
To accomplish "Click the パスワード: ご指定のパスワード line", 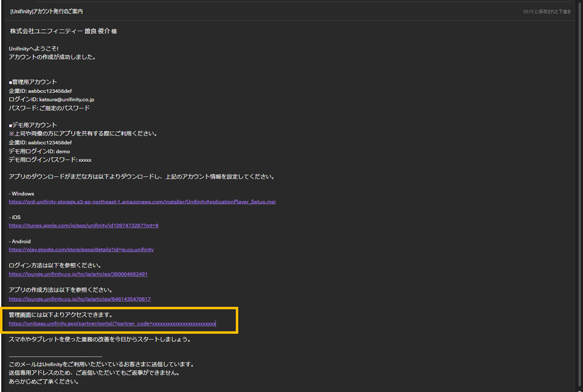I will pos(49,108).
